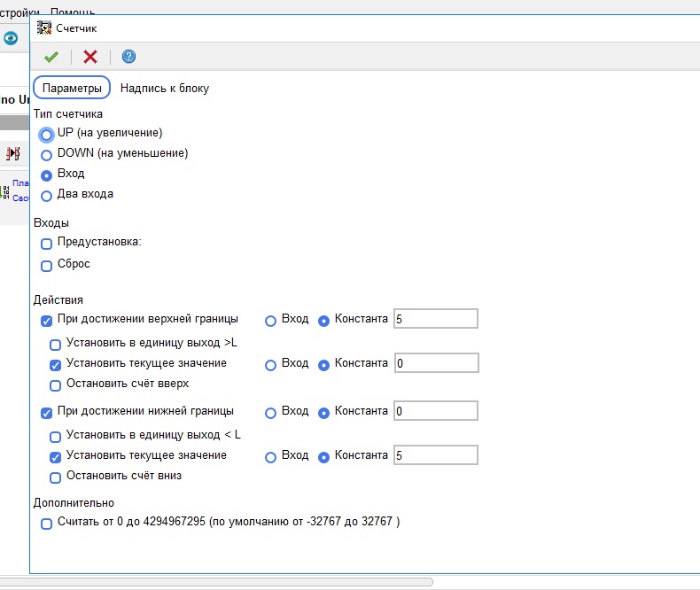Select UP (на увеличение) counter type
700x590 pixels.
(47, 134)
